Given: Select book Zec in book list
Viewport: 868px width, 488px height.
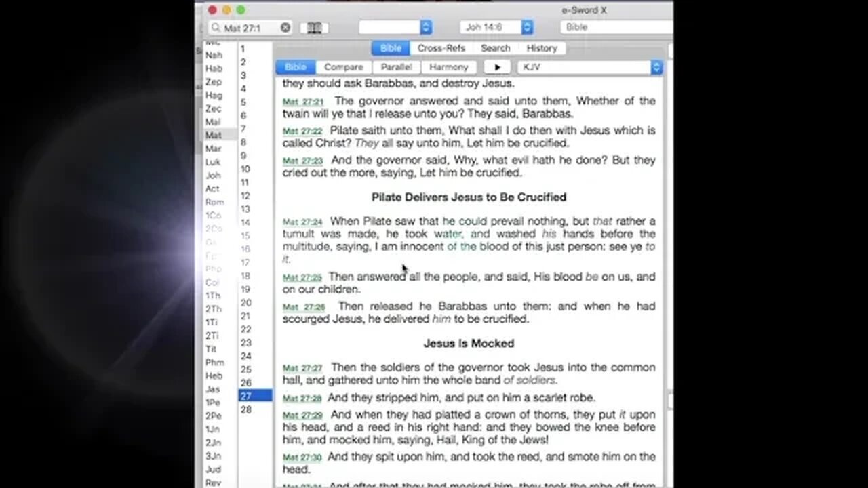Looking at the screenshot, I should point(214,108).
